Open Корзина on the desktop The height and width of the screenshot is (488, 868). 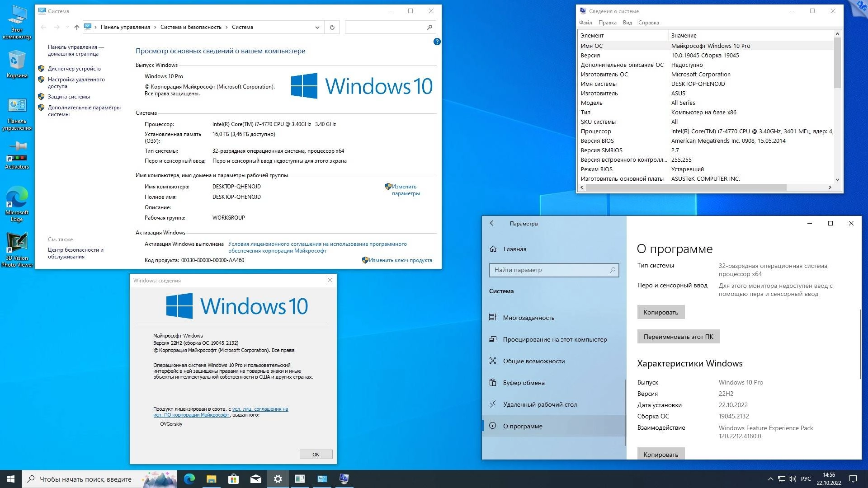click(x=17, y=59)
